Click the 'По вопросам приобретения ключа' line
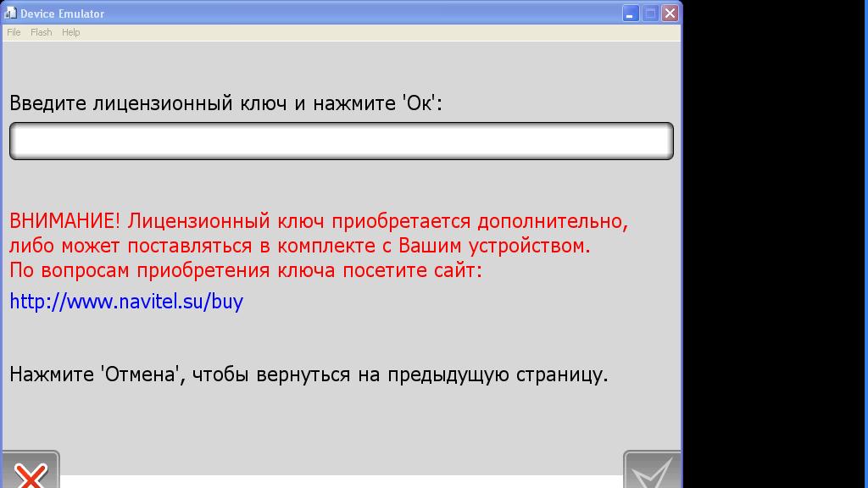 pos(245,271)
